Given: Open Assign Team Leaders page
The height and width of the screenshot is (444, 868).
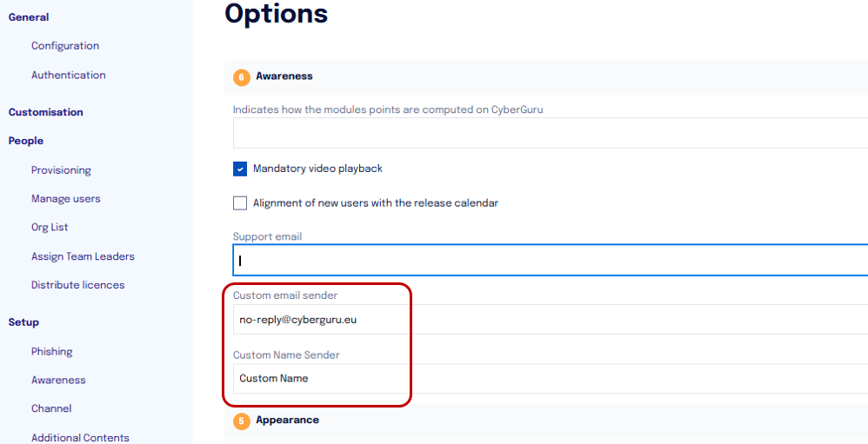Looking at the screenshot, I should (x=83, y=256).
